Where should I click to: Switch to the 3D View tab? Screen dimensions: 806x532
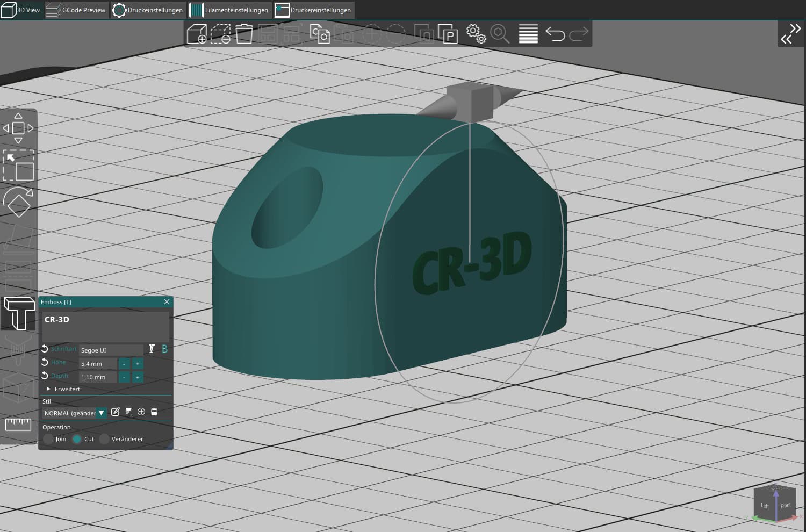[x=21, y=10]
